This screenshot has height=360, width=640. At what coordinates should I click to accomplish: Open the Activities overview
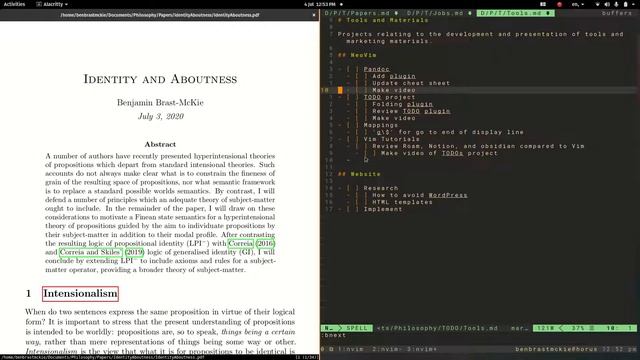tap(14, 4)
